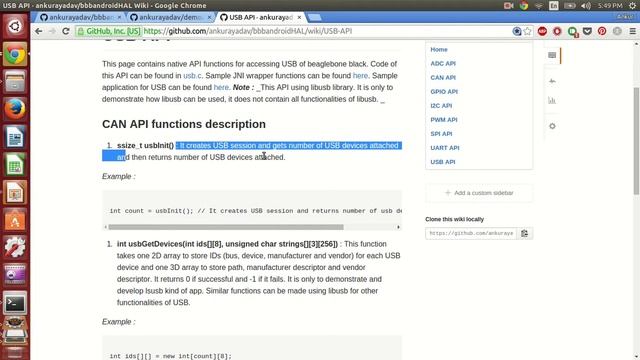Reload the page with the refresh icon
640x360 pixels.
coord(66,31)
